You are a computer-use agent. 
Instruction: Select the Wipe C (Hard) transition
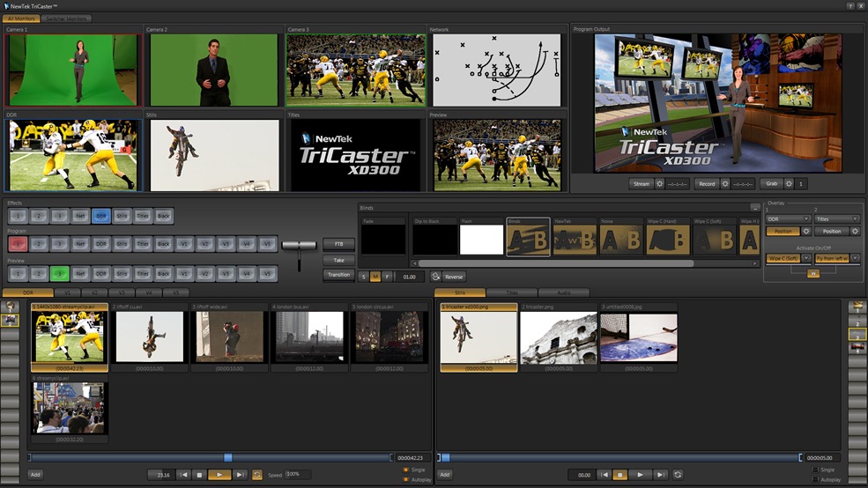point(668,237)
